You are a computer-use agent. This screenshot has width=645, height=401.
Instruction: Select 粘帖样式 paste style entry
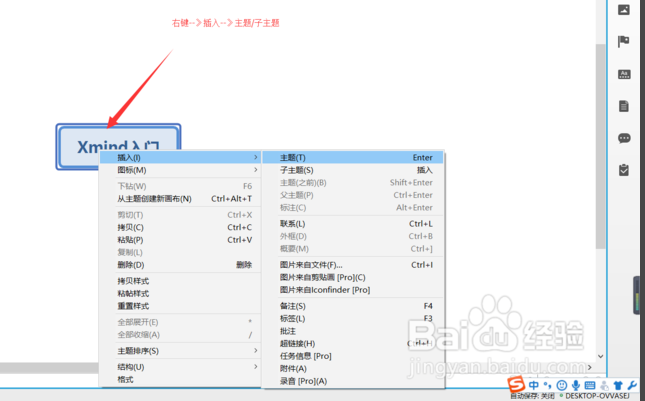coord(180,294)
